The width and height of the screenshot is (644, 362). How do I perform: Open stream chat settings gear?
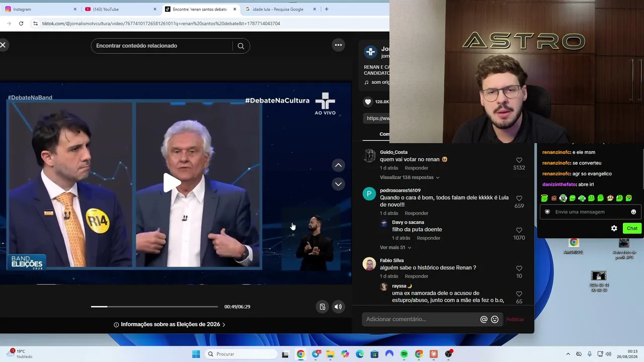(614, 228)
